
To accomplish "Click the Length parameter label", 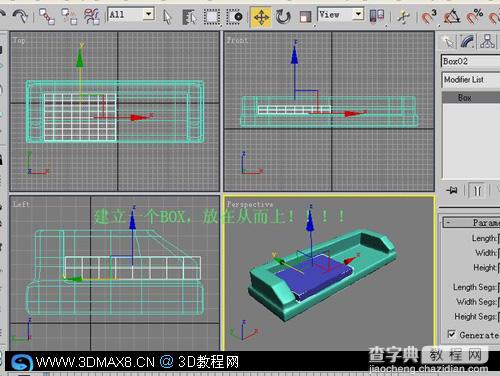I will pos(484,238).
